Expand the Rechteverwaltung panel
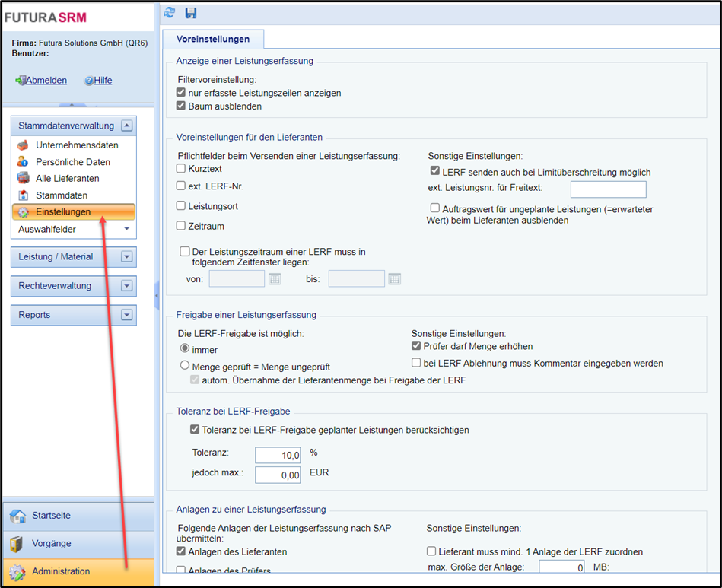The image size is (722, 588). [x=127, y=286]
